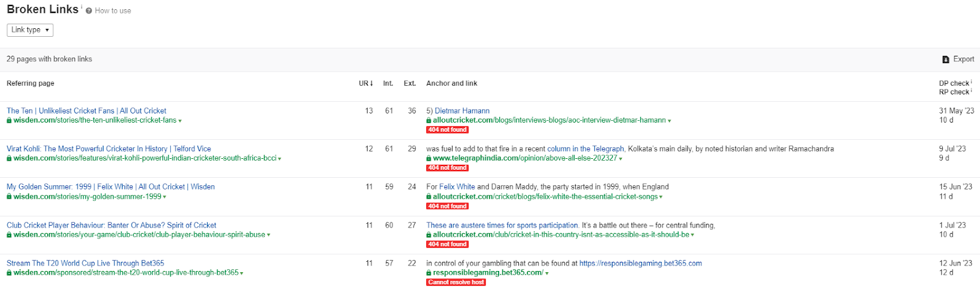Viewport: 980px width, 290px height.
Task: Expand caret after club-player-behaviour-spirit-abuse URL
Action: coord(269,235)
